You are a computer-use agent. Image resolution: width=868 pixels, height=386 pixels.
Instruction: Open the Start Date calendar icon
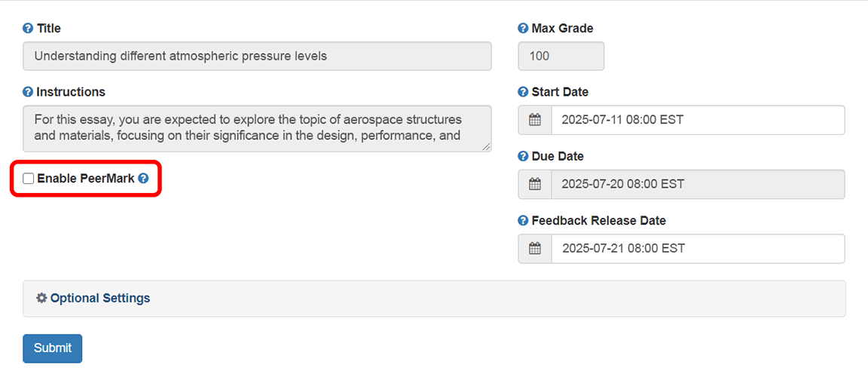coord(535,120)
